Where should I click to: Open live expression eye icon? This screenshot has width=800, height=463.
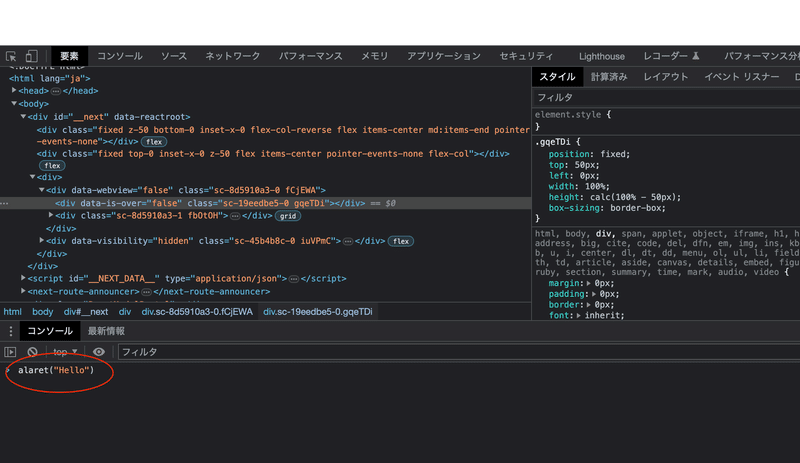98,352
